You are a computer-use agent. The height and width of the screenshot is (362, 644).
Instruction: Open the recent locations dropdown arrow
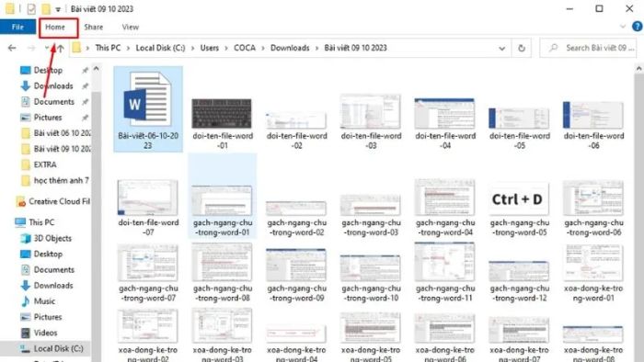tap(47, 48)
